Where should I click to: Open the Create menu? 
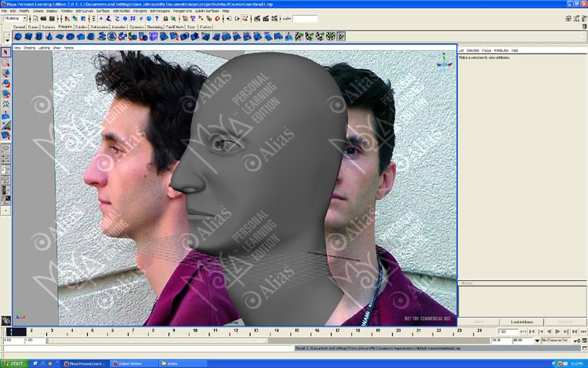click(38, 11)
